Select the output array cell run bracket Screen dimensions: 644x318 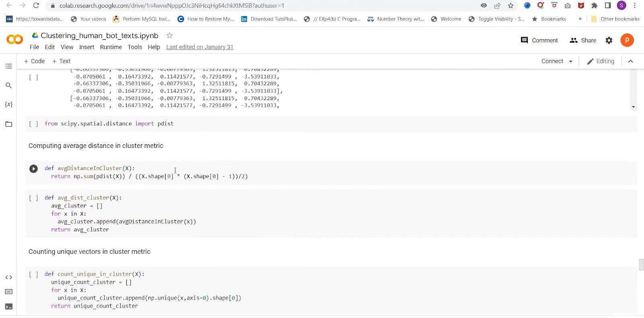pyautogui.click(x=33, y=77)
